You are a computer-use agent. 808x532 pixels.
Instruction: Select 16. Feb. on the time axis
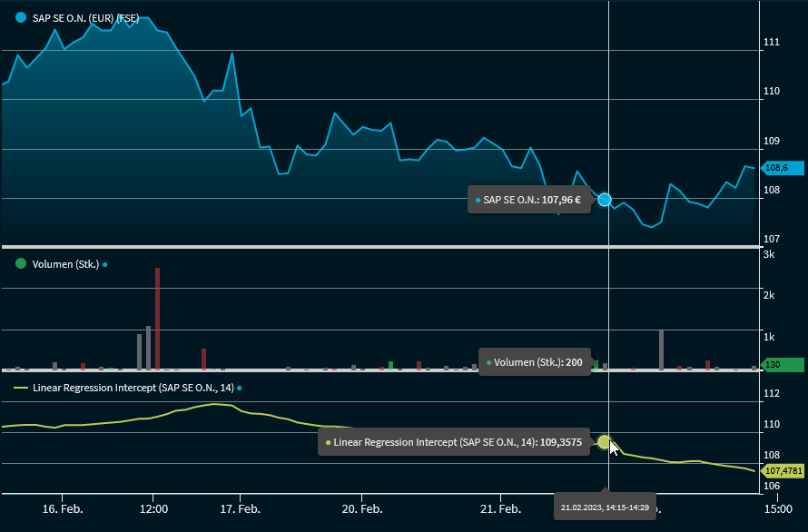(62, 509)
